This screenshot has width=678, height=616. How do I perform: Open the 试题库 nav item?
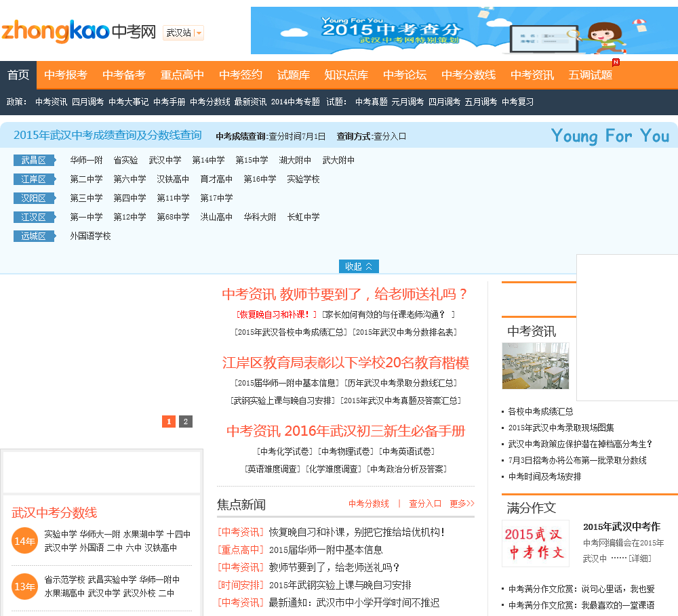(x=294, y=75)
